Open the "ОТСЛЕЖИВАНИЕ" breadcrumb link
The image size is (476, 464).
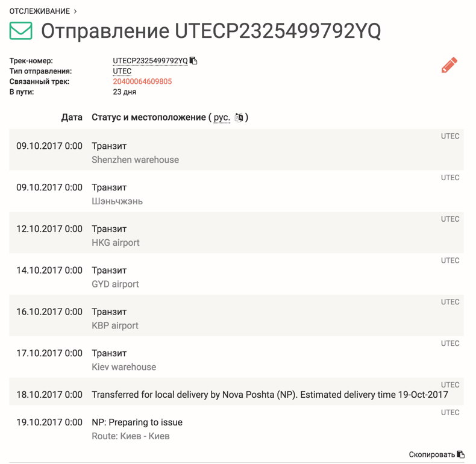coord(40,11)
